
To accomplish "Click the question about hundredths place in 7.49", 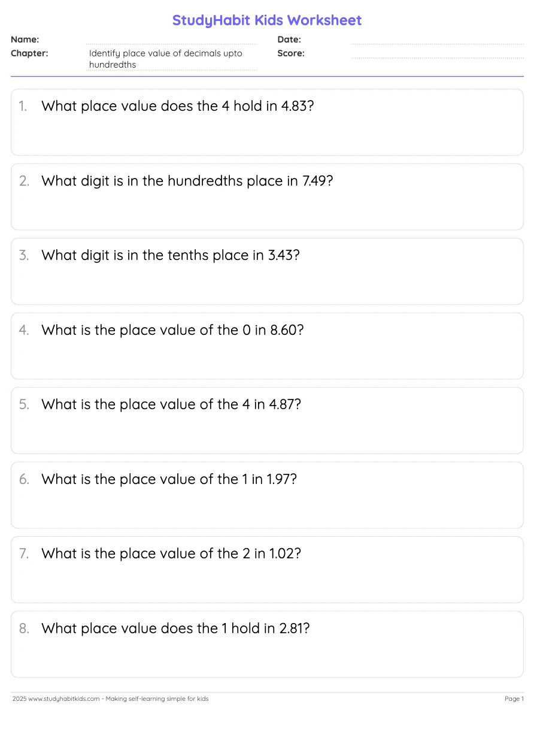I will point(187,181).
